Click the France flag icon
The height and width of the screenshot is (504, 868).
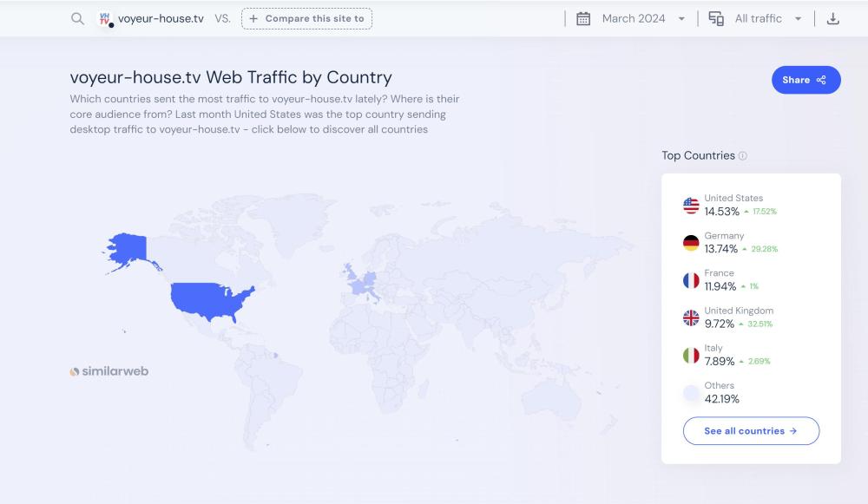coord(691,280)
